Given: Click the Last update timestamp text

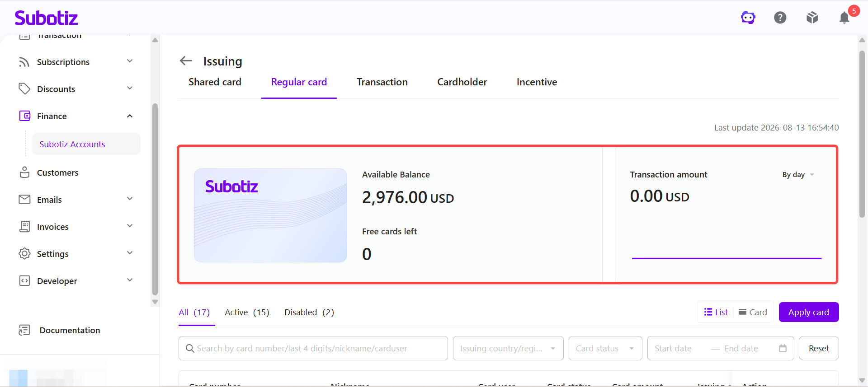Looking at the screenshot, I should (776, 128).
